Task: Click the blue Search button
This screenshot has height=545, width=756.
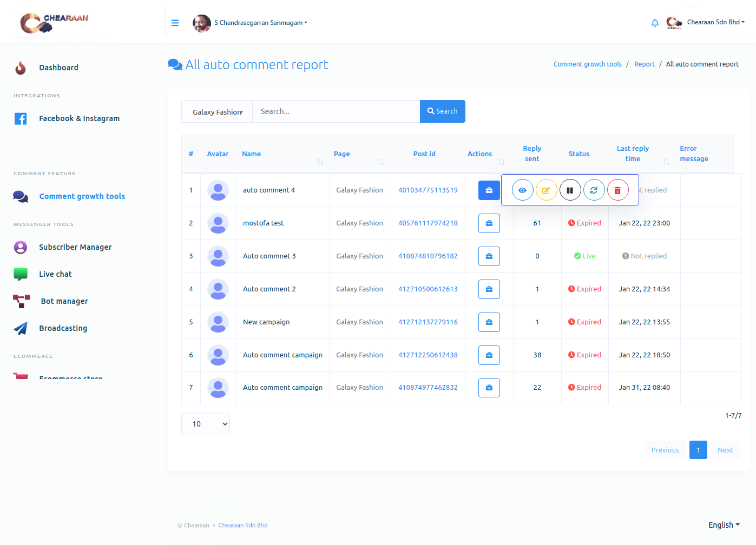Action: coord(442,111)
